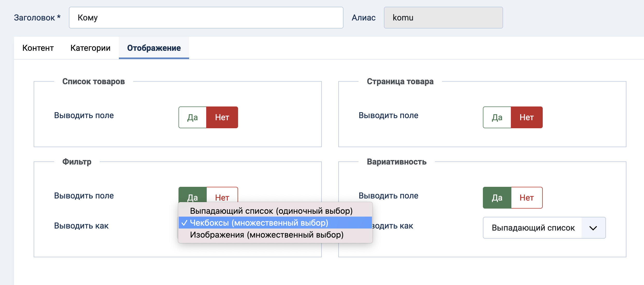This screenshot has width=644, height=285.
Task: Choose 'Выпадающий список (одиночный выбор)' option
Action: (271, 211)
